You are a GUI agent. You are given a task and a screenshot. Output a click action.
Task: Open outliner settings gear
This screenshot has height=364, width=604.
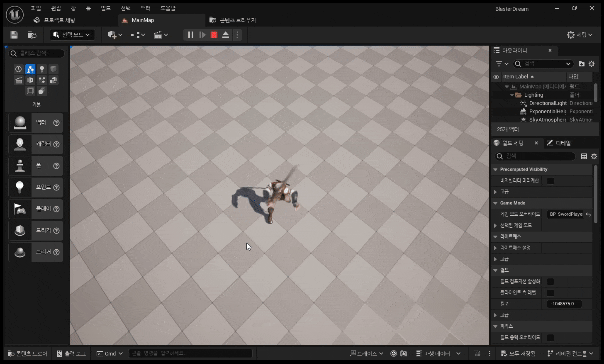click(x=592, y=64)
